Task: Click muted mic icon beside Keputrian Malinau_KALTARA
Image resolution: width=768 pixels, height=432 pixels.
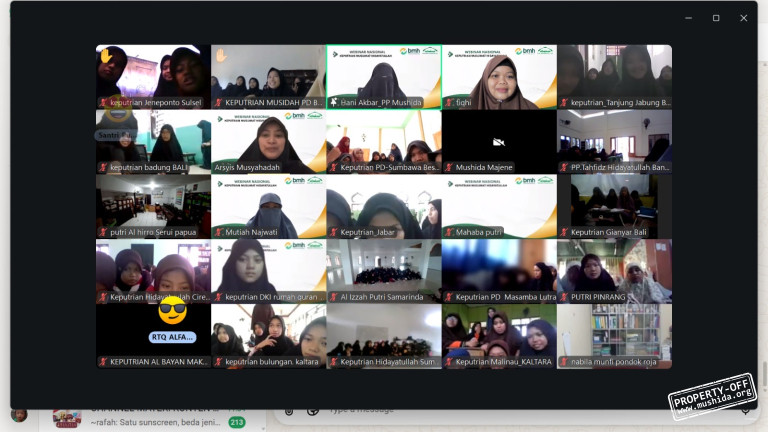Action: click(x=449, y=362)
